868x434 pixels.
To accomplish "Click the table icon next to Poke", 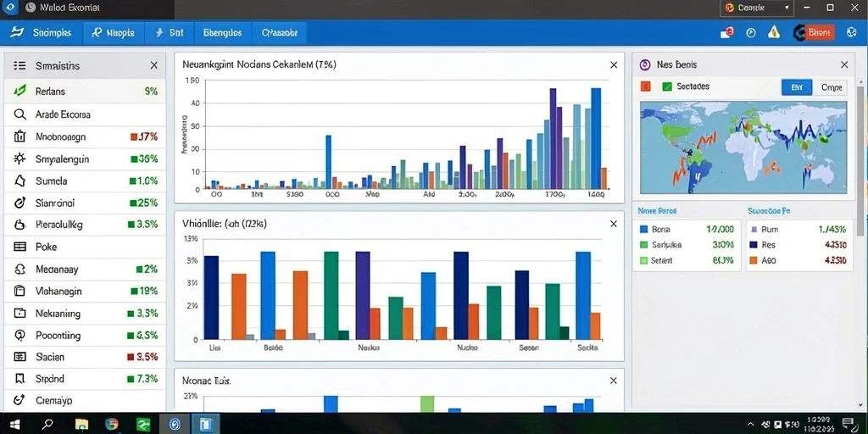I will (20, 247).
